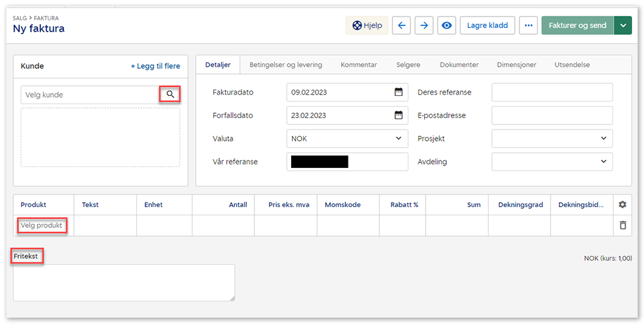Viewport: 644px width, 324px height.
Task: Switch to the Betingelser og levering tab
Action: (x=285, y=64)
